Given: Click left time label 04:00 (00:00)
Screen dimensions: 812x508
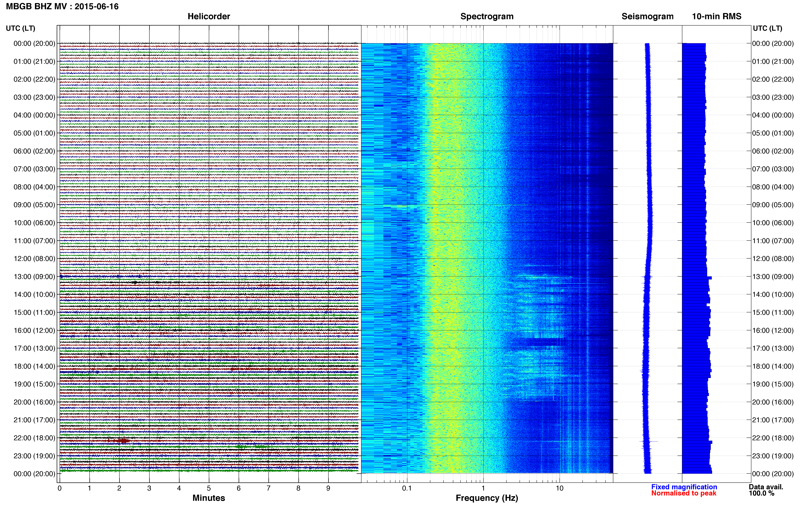Looking at the screenshot, I should pyautogui.click(x=34, y=115).
